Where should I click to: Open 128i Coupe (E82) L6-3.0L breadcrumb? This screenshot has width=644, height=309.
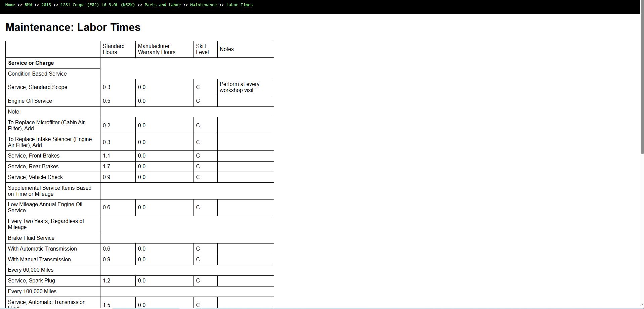(x=98, y=5)
